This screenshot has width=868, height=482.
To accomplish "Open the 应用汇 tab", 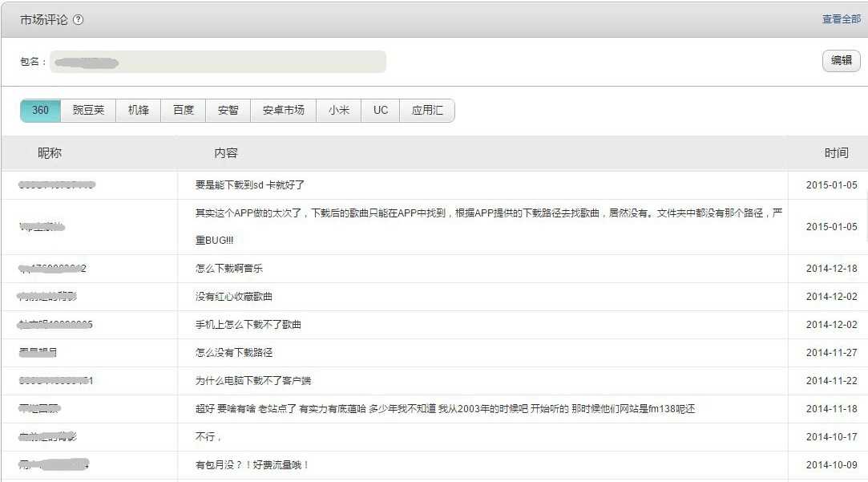I will point(427,111).
